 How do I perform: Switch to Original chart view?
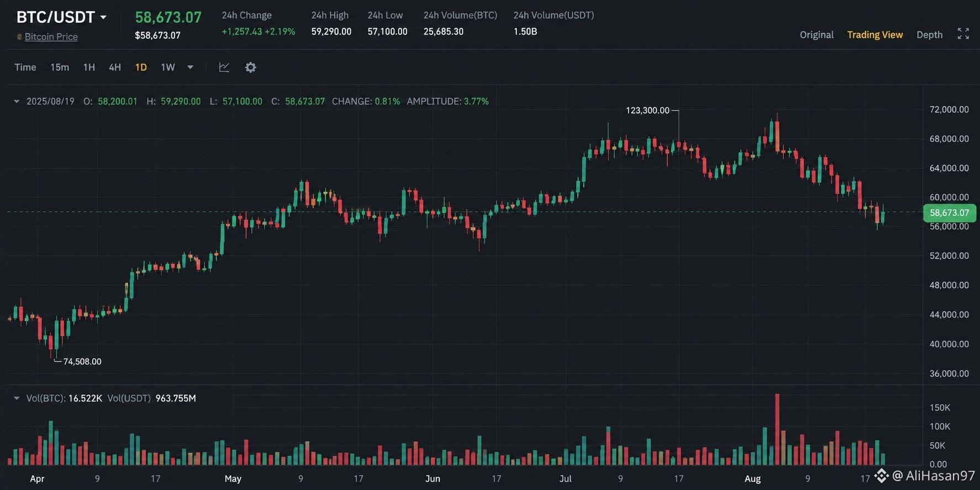click(x=816, y=35)
